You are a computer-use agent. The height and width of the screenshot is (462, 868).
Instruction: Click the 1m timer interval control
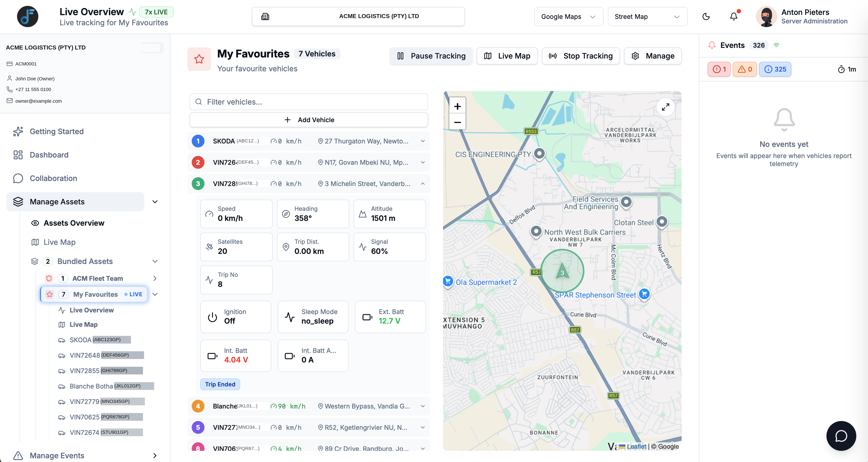click(x=847, y=69)
